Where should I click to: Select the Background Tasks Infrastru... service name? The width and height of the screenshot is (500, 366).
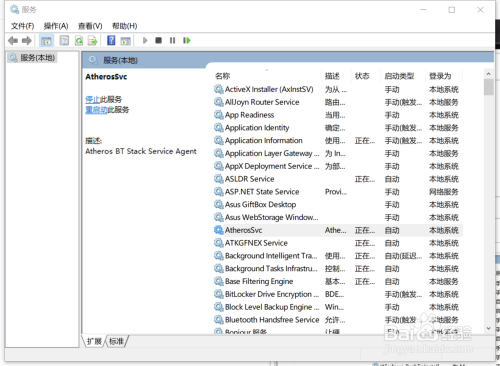(x=271, y=269)
